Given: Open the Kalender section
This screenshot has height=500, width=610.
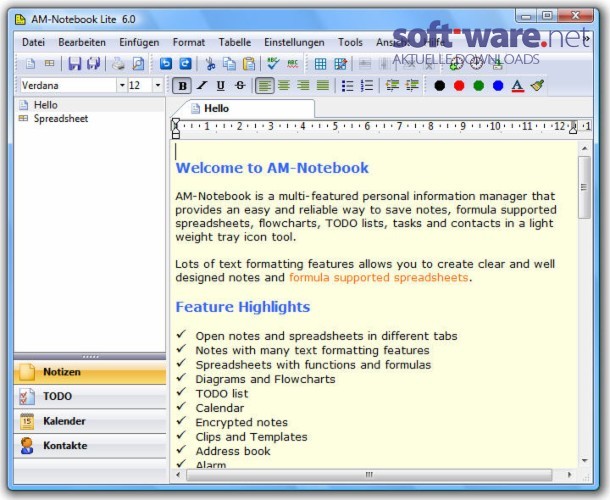Looking at the screenshot, I should (90, 421).
